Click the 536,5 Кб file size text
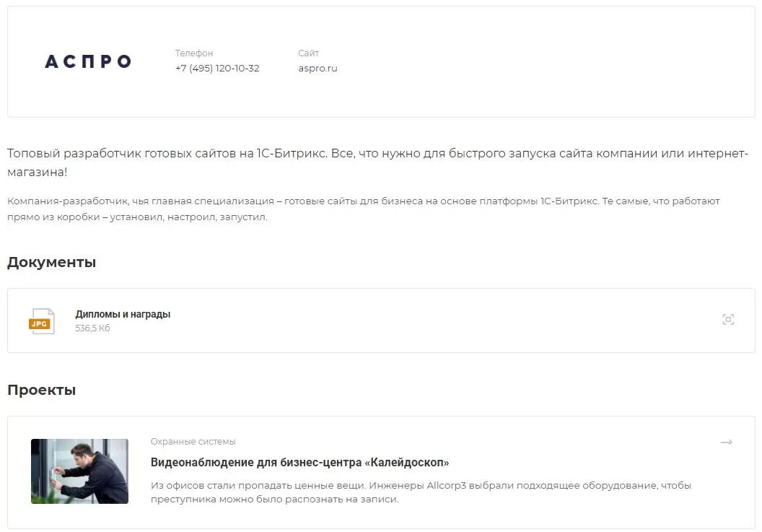This screenshot has width=762, height=532. pos(92,328)
